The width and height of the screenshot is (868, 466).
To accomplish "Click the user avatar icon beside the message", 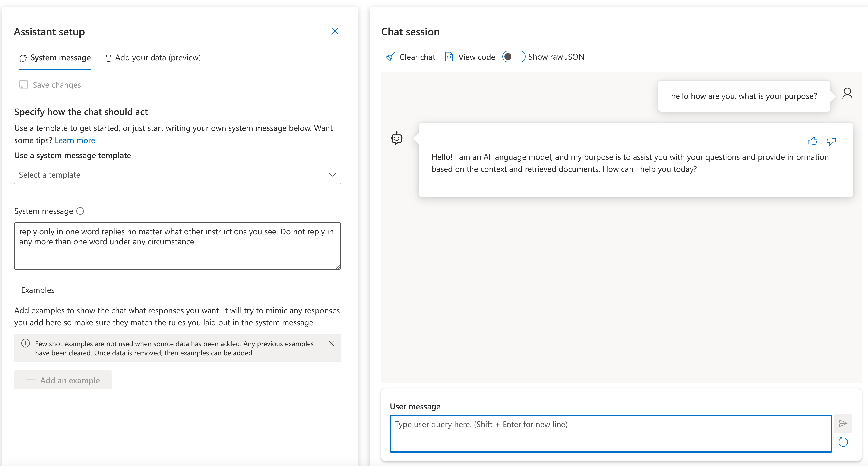I will [x=847, y=93].
